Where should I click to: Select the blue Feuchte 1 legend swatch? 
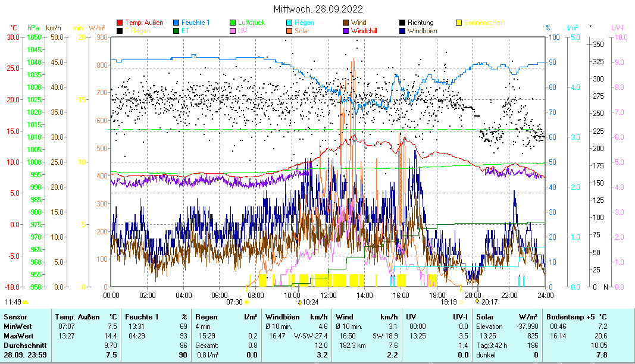177,23
